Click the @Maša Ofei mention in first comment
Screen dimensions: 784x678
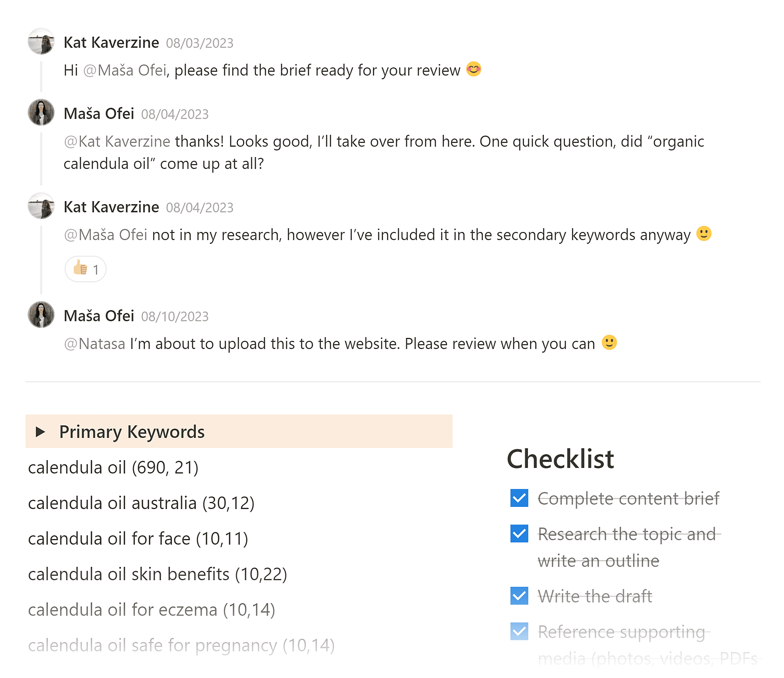point(124,71)
